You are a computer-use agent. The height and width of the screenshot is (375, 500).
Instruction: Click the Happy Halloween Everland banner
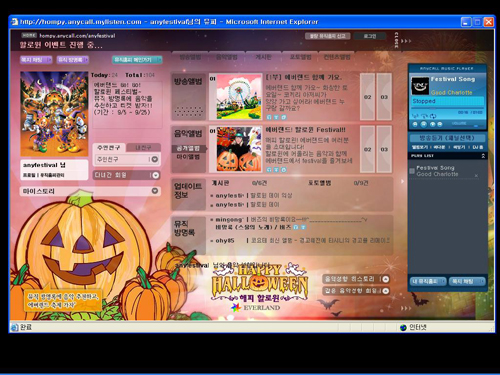(259, 288)
